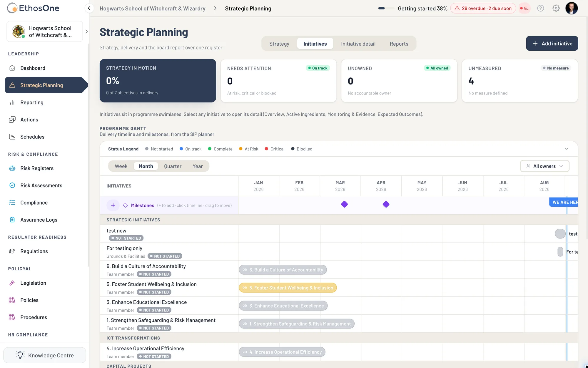Click the Risk Registers scales icon
The width and height of the screenshot is (588, 368).
click(12, 168)
